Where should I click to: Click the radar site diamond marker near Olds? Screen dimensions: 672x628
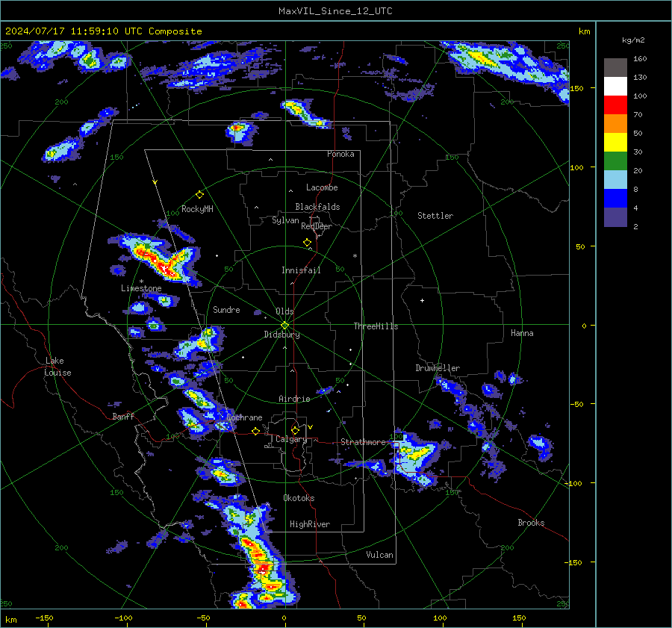coord(284,325)
